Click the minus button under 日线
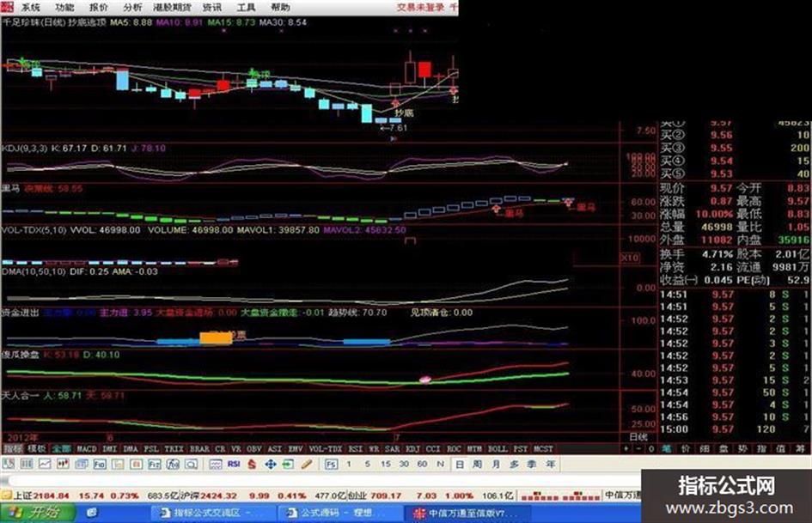The height and width of the screenshot is (523, 812). coord(638,449)
